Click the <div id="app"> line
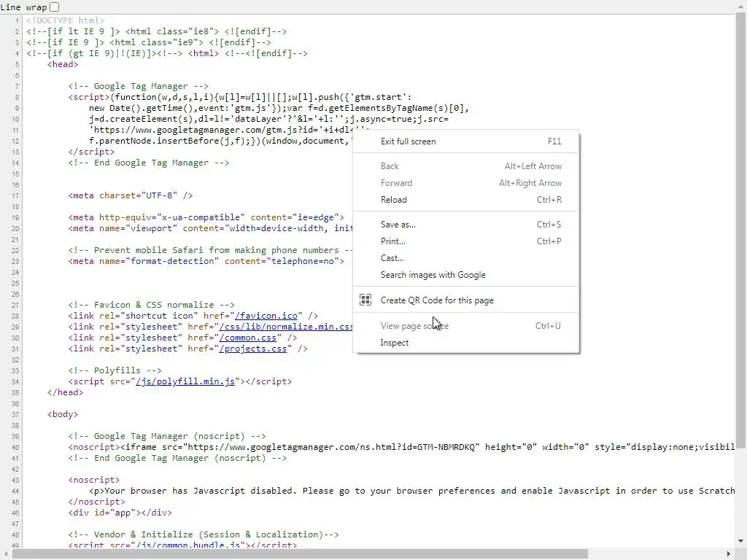Image resolution: width=747 pixels, height=560 pixels. (120, 513)
